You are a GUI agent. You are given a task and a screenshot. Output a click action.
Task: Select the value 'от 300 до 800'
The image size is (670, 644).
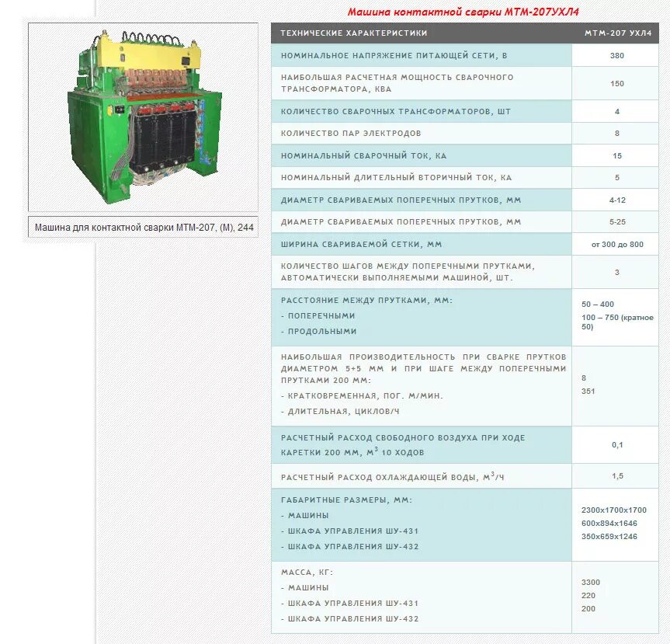tap(617, 245)
